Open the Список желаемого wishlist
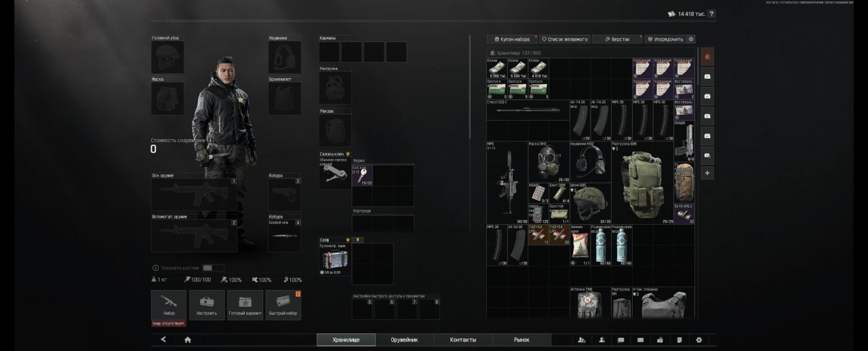The width and height of the screenshot is (868, 351). point(565,39)
